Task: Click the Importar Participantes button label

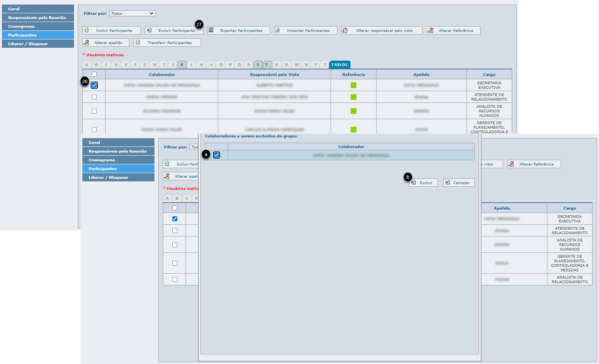Action: click(x=308, y=31)
